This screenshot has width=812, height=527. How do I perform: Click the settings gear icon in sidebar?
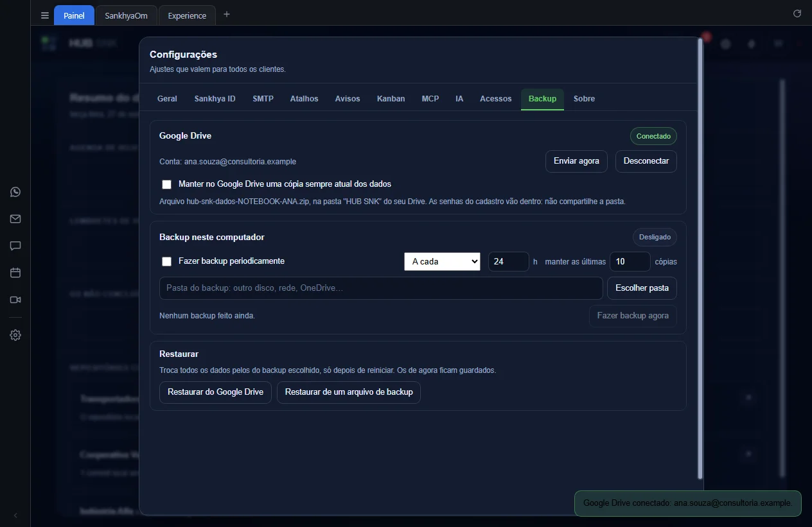(15, 335)
